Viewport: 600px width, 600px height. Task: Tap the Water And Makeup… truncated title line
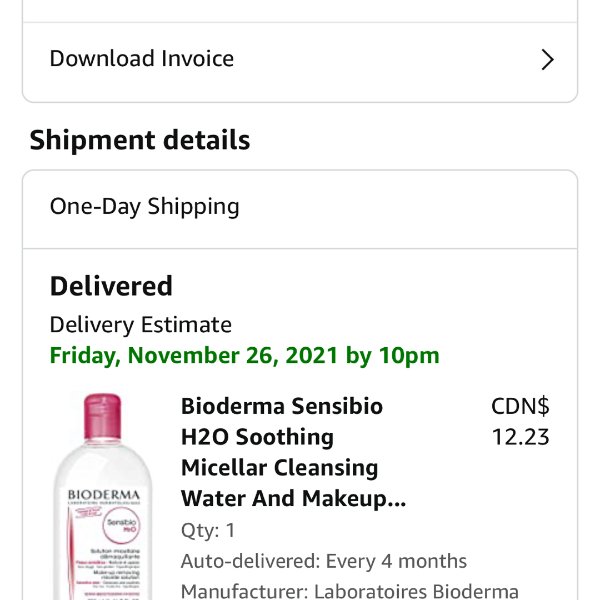[293, 498]
